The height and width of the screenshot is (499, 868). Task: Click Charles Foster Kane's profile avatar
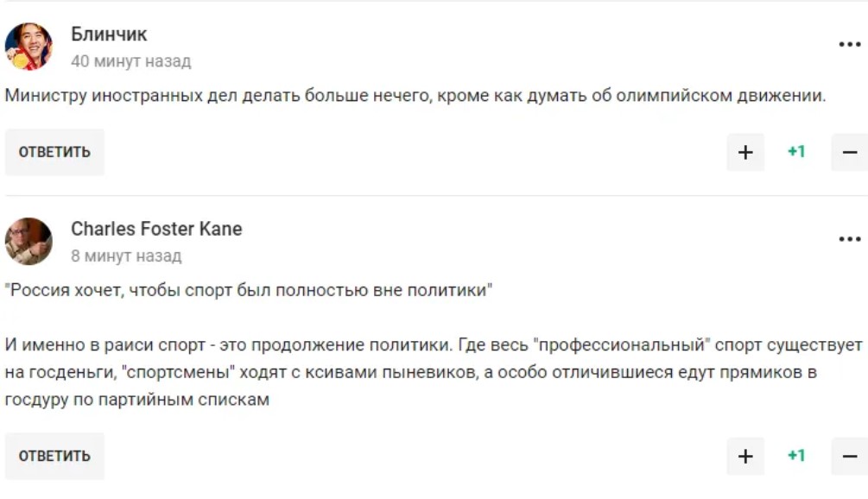[29, 241]
